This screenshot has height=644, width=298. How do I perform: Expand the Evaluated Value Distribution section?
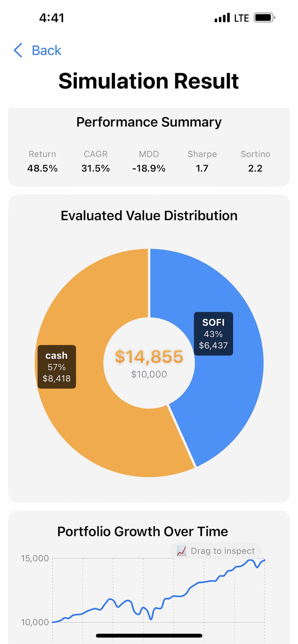[x=150, y=215]
